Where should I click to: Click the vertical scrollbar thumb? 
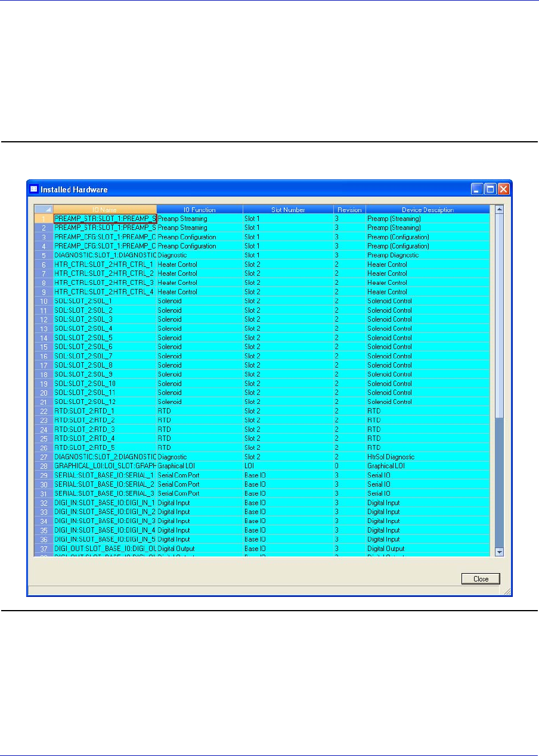coord(500,316)
